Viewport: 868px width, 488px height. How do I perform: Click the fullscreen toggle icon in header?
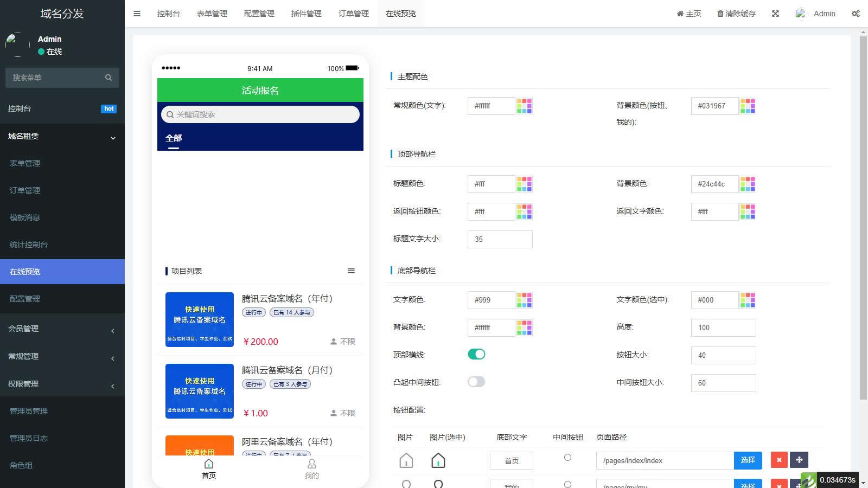click(x=775, y=14)
